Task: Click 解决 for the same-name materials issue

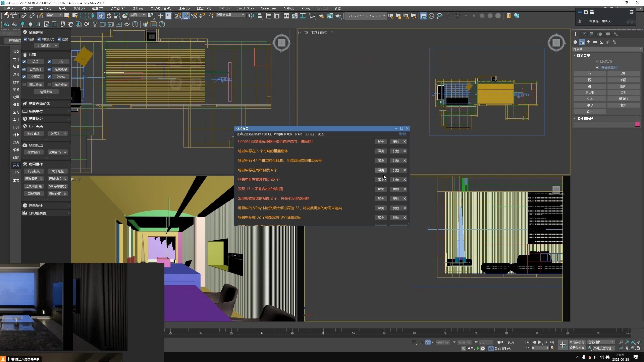Action: coord(381,170)
